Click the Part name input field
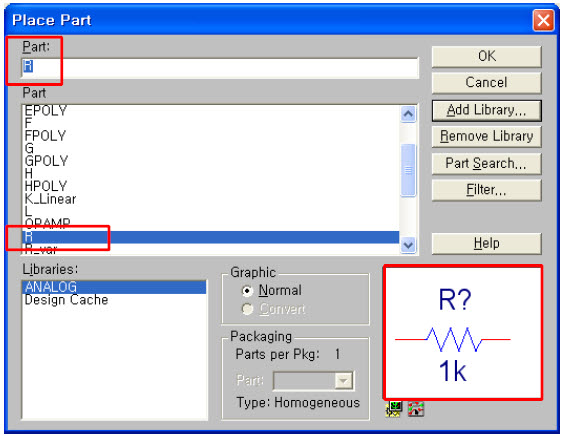Image resolution: width=561 pixels, height=436 pixels. pos(220,67)
